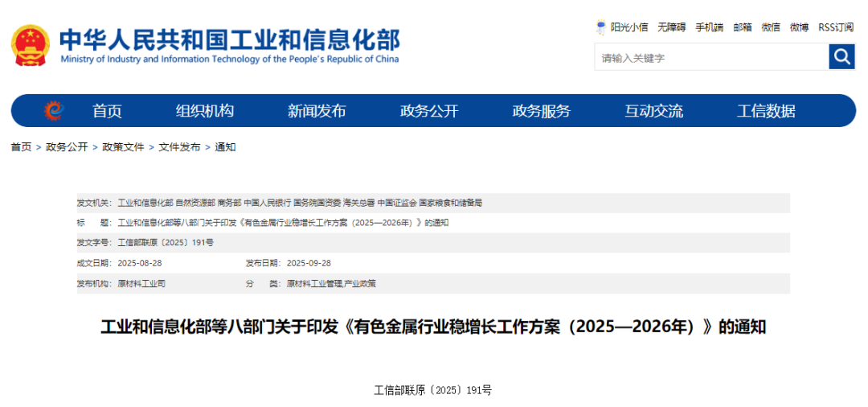868x407 pixels.
Task: Open the 工信数据 navigation menu
Action: tap(766, 111)
